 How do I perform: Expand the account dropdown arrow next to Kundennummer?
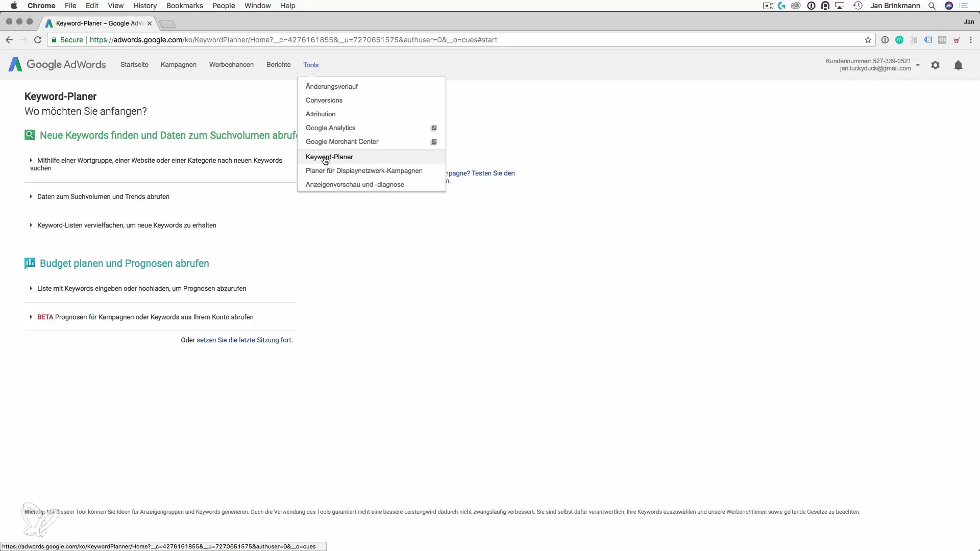(x=918, y=65)
